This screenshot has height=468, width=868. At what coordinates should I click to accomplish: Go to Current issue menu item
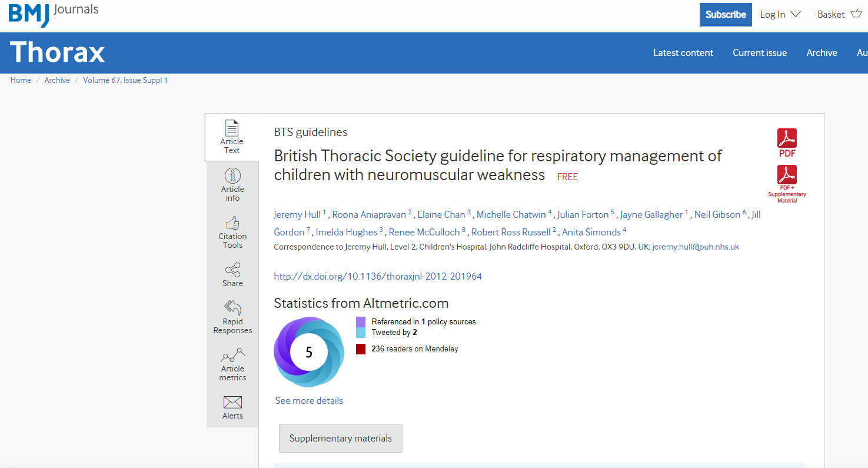pyautogui.click(x=759, y=53)
